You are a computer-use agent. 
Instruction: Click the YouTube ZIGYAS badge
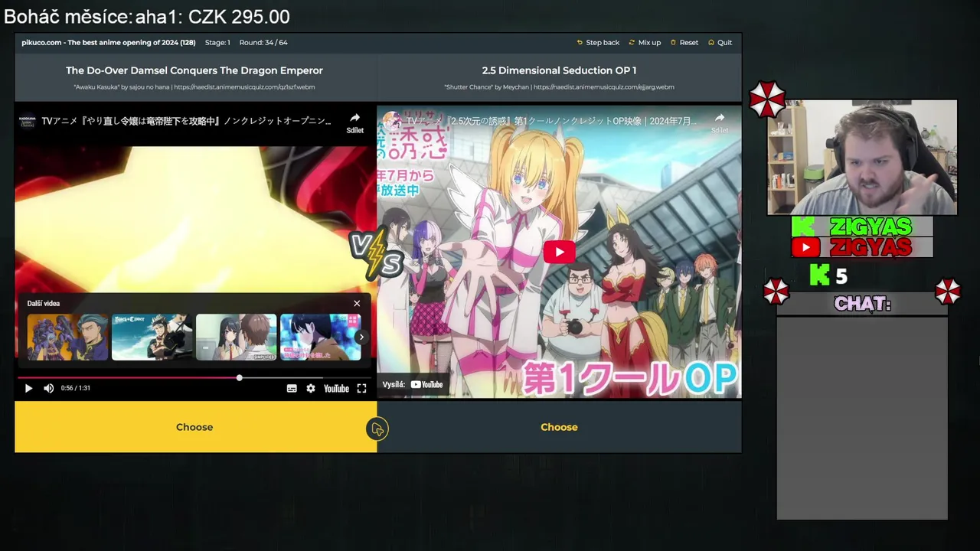pyautogui.click(x=862, y=247)
